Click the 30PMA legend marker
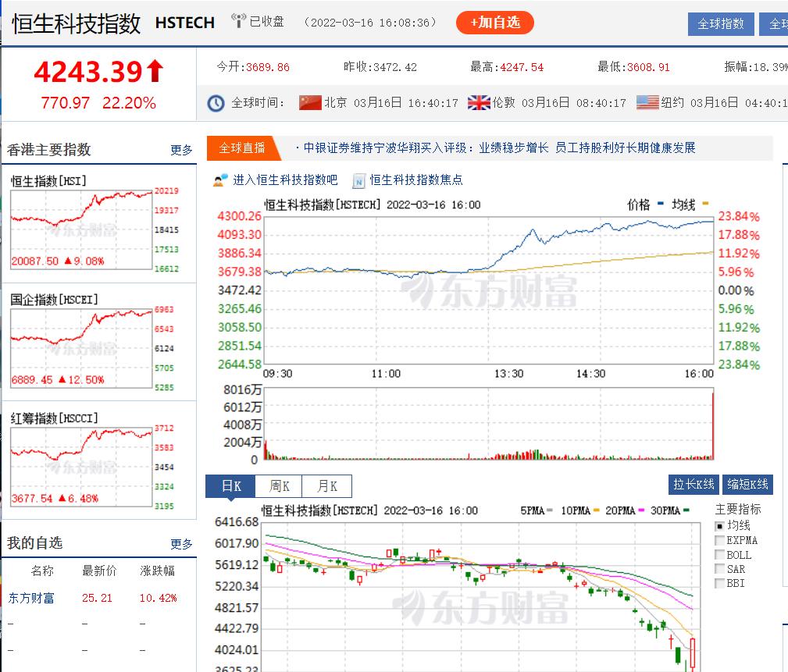Screen dimensions: 788x672 (686, 510)
